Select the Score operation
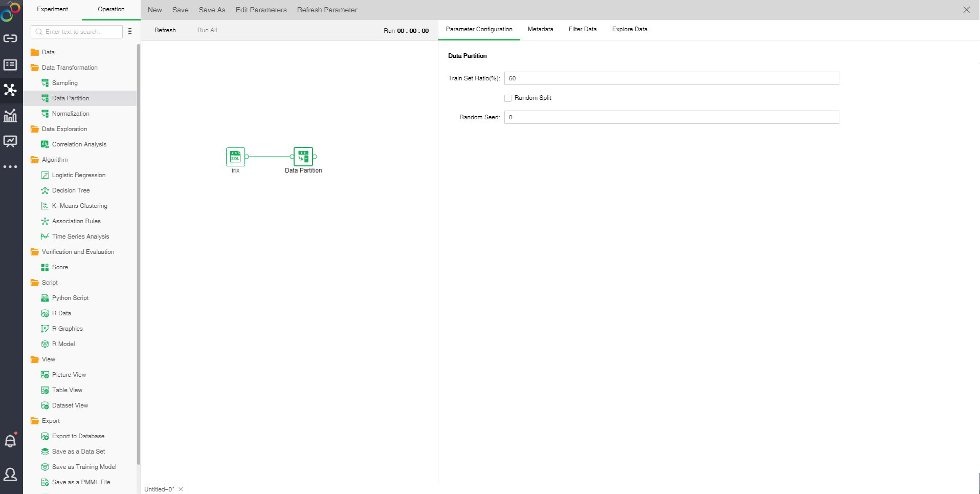This screenshot has width=980, height=494. [60, 267]
